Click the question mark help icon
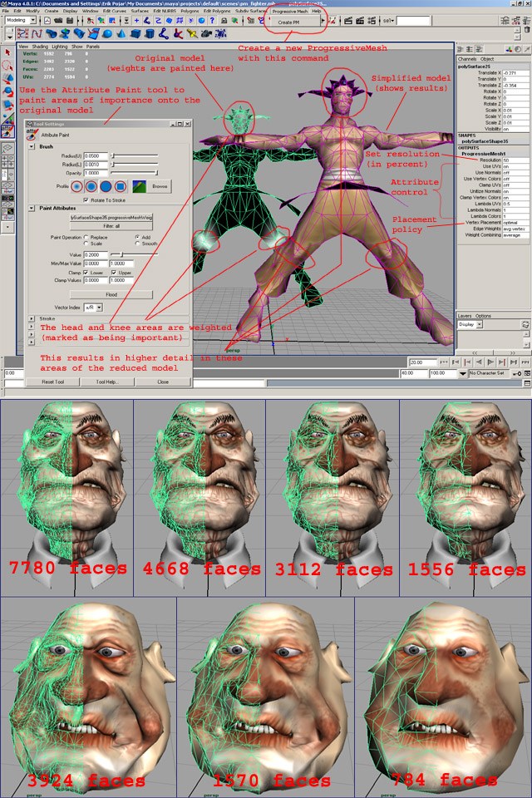The width and height of the screenshot is (532, 798). tap(212, 21)
